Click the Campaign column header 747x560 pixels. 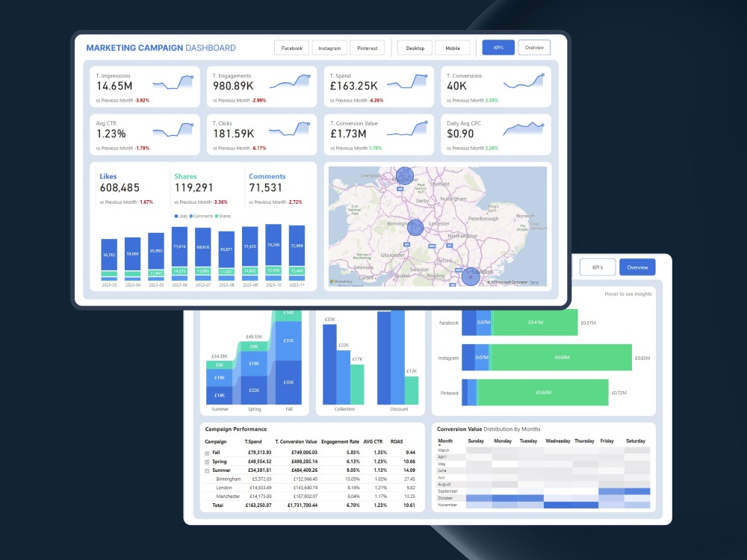tap(215, 442)
